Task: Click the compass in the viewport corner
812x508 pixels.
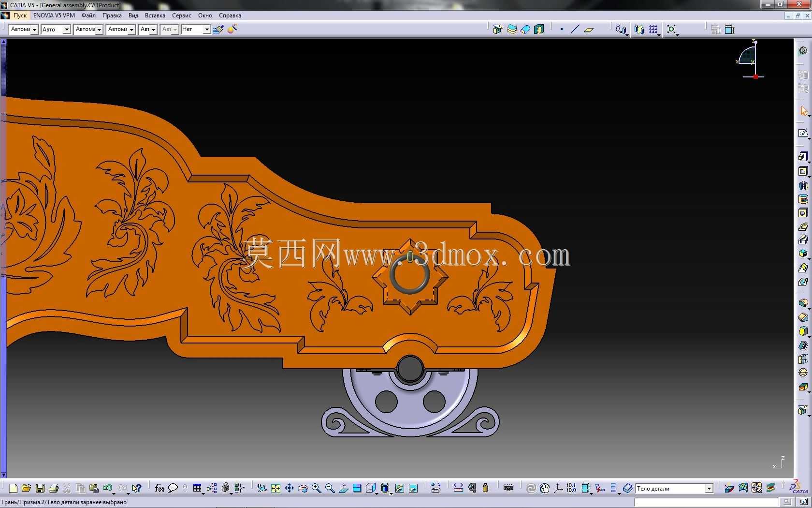Action: (751, 60)
